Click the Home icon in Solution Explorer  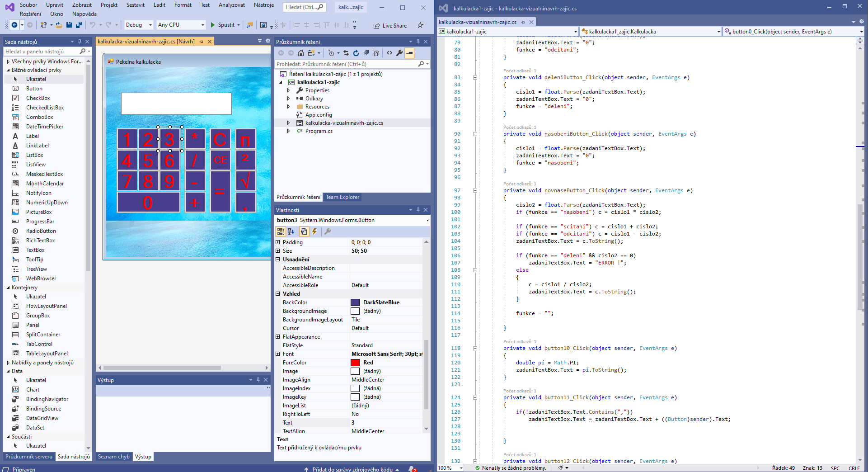pos(301,53)
